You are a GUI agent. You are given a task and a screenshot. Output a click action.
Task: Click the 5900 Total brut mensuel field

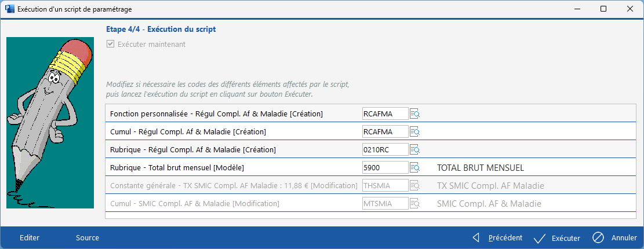pyautogui.click(x=385, y=168)
